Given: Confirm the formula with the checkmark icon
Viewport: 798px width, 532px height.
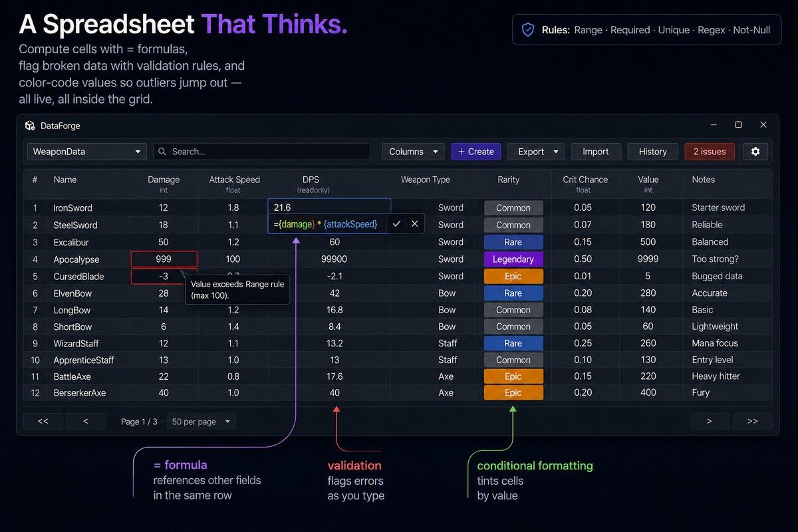Looking at the screenshot, I should pos(396,224).
